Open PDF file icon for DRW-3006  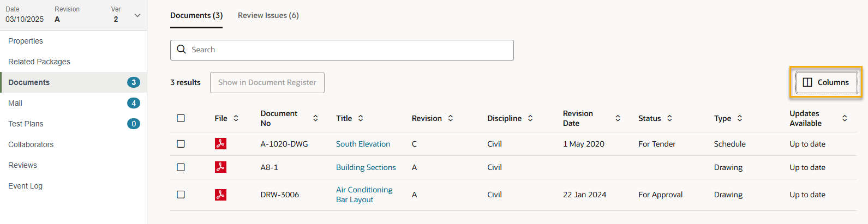(220, 195)
